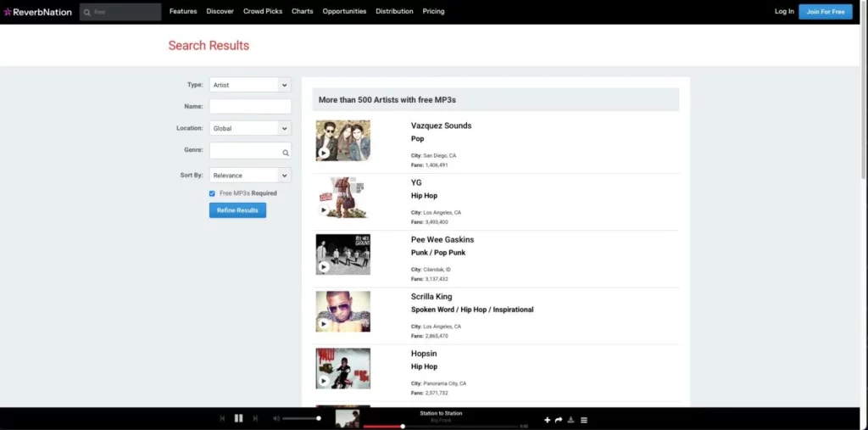Skip to previous track in player
Screen dimensions: 868x430
pos(222,418)
